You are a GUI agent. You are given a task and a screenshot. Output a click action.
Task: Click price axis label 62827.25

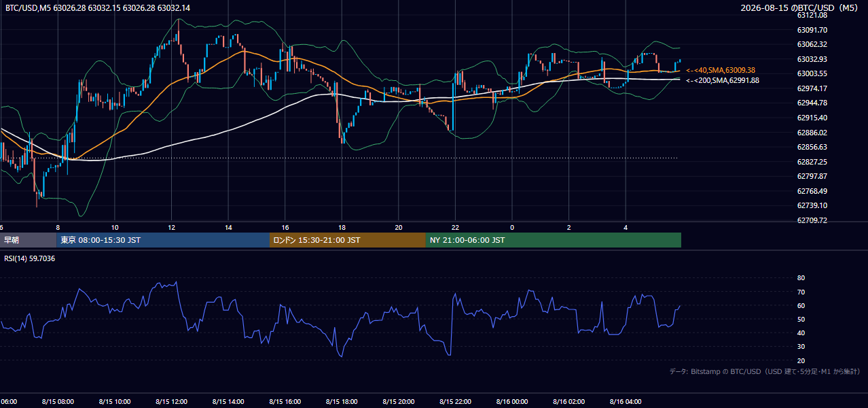click(x=812, y=162)
